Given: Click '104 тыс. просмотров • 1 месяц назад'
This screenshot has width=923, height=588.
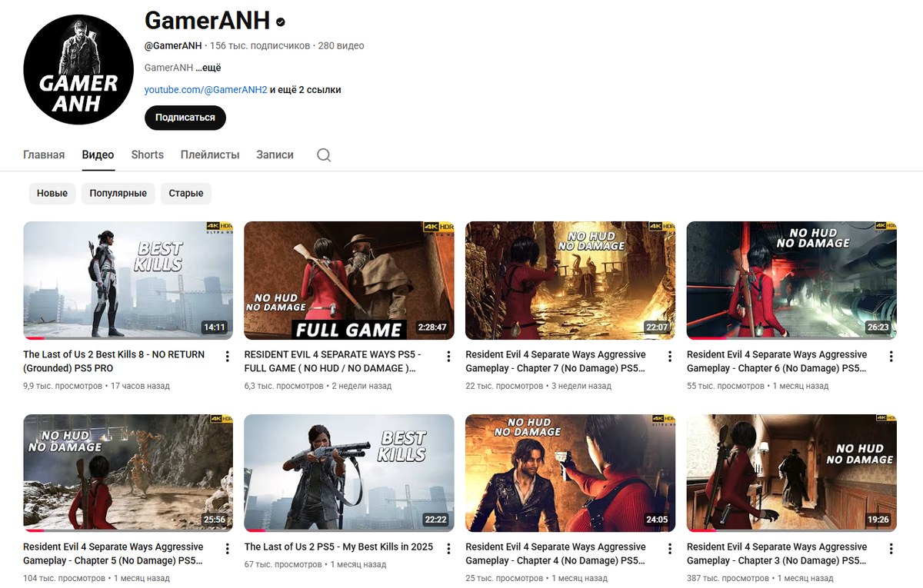Looking at the screenshot, I should [96, 578].
